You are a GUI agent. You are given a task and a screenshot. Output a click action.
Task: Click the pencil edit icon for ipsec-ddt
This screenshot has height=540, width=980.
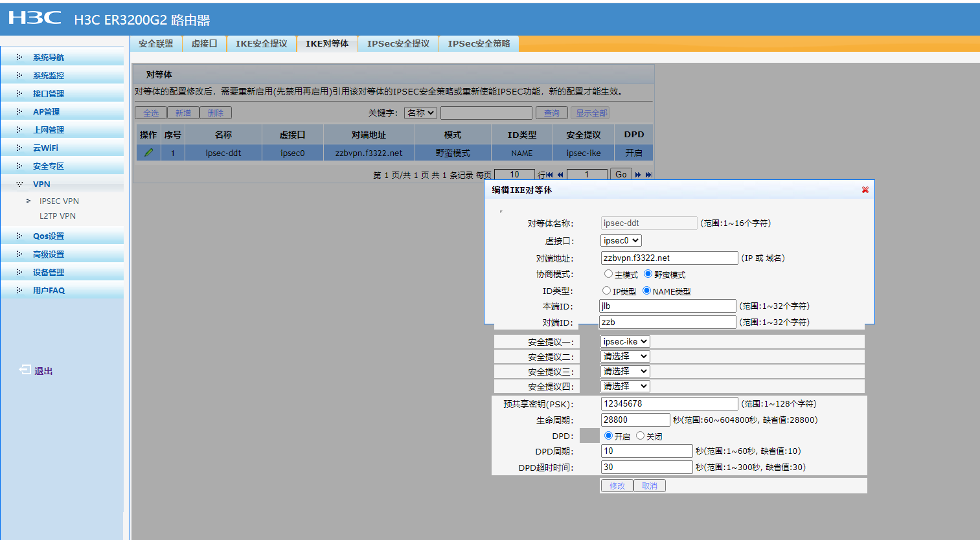pos(148,153)
